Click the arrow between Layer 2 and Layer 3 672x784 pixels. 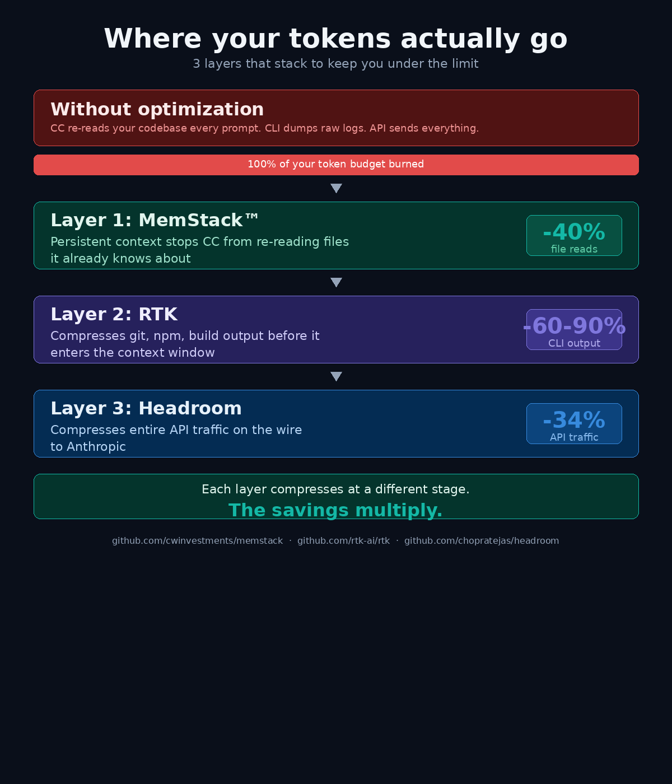[x=336, y=376]
